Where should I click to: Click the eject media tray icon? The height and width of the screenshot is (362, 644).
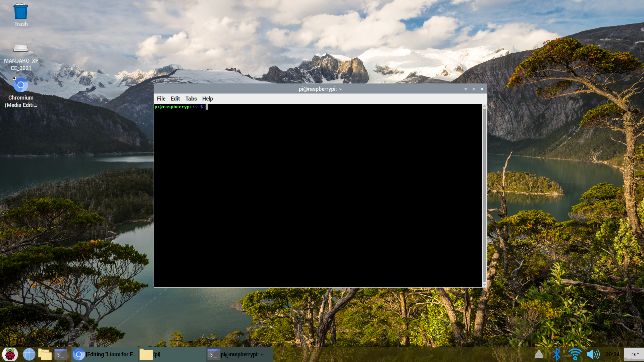539,354
